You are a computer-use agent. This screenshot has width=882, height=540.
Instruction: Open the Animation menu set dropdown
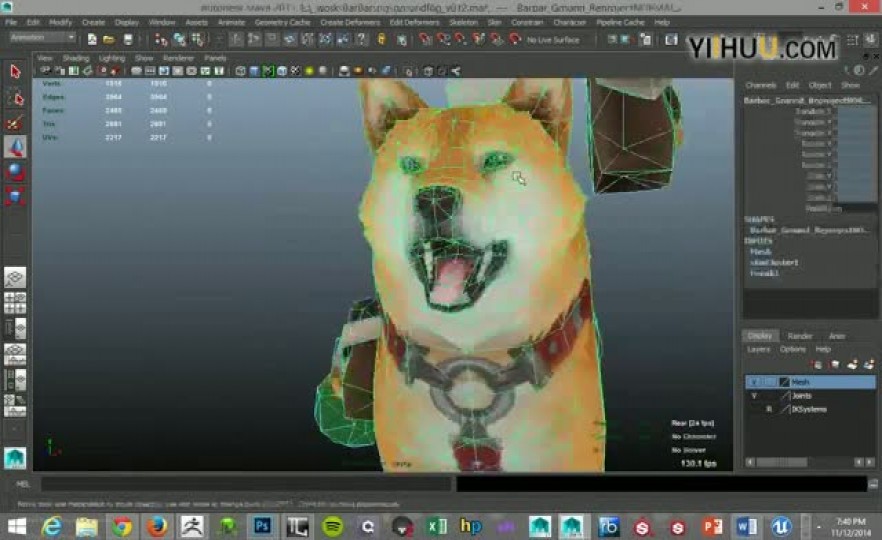(43, 38)
